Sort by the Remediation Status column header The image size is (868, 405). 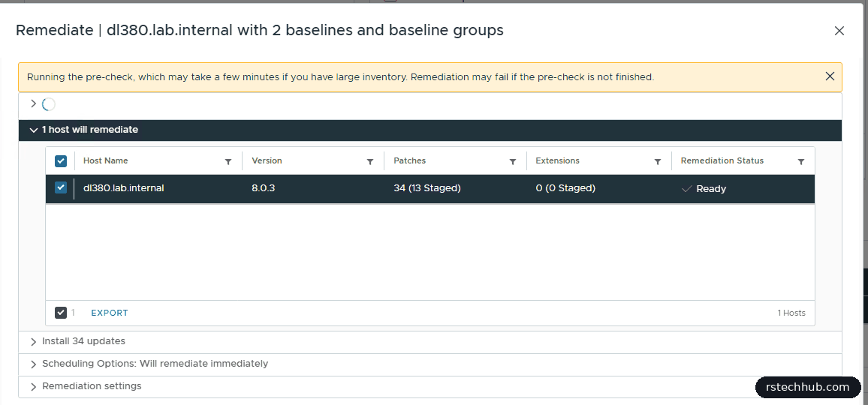click(722, 160)
